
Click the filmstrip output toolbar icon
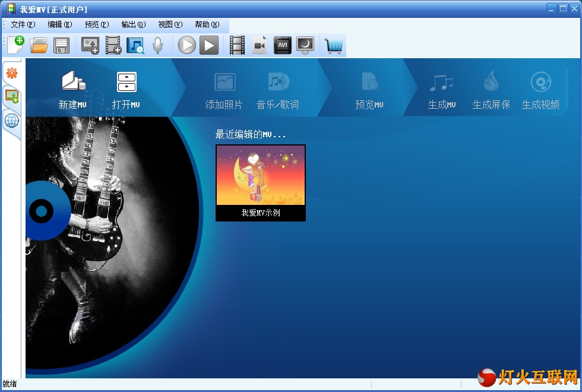[237, 45]
